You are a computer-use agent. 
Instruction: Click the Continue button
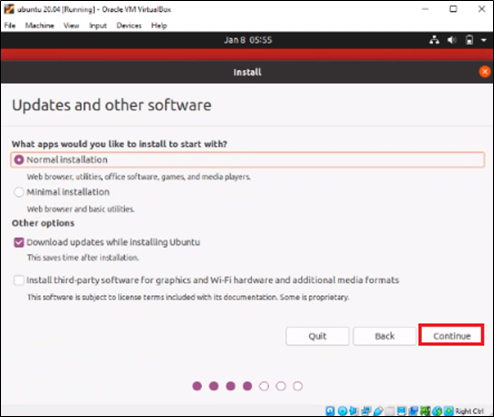coord(451,336)
